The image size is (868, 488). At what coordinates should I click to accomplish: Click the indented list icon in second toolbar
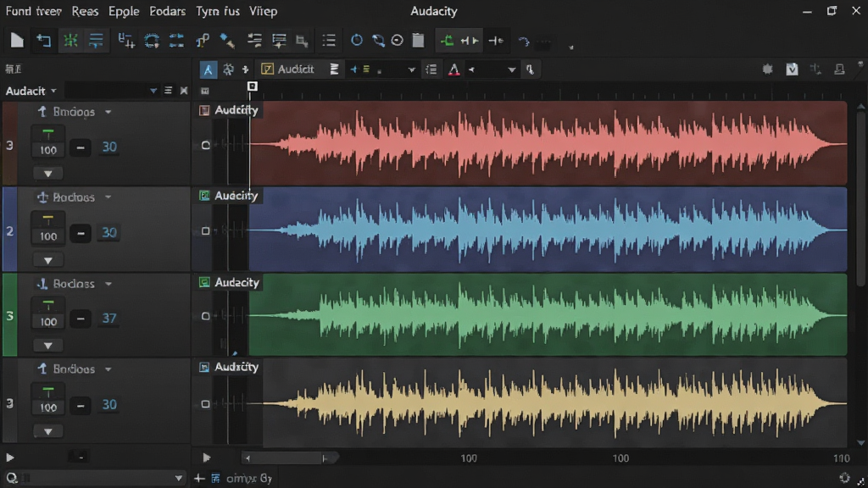pos(431,69)
